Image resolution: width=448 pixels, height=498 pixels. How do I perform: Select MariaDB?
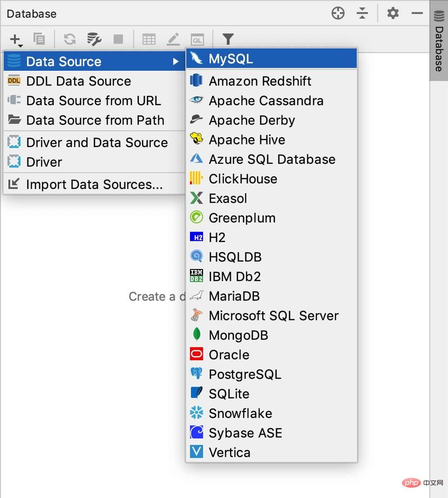tap(272, 296)
